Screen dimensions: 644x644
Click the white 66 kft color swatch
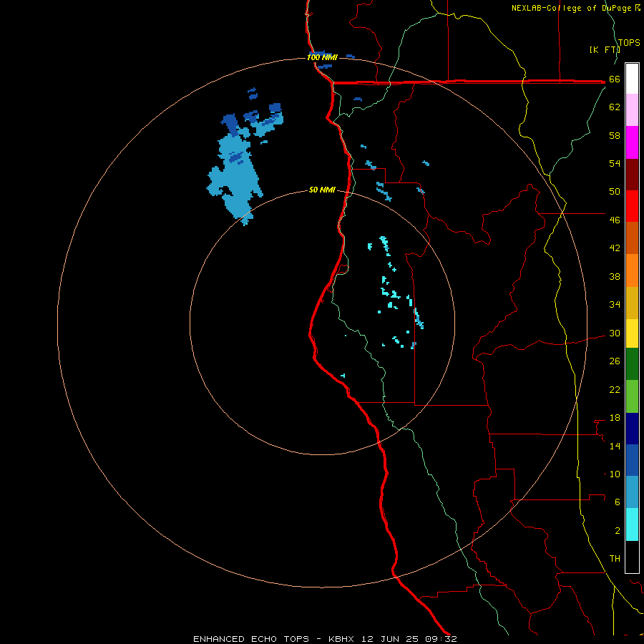pos(632,79)
